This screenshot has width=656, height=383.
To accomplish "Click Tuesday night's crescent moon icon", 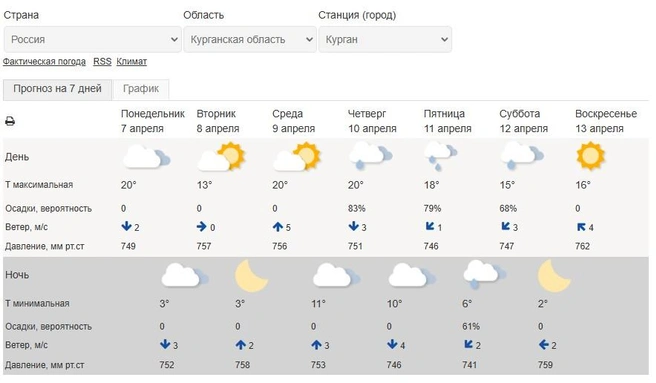I will point(251,275).
